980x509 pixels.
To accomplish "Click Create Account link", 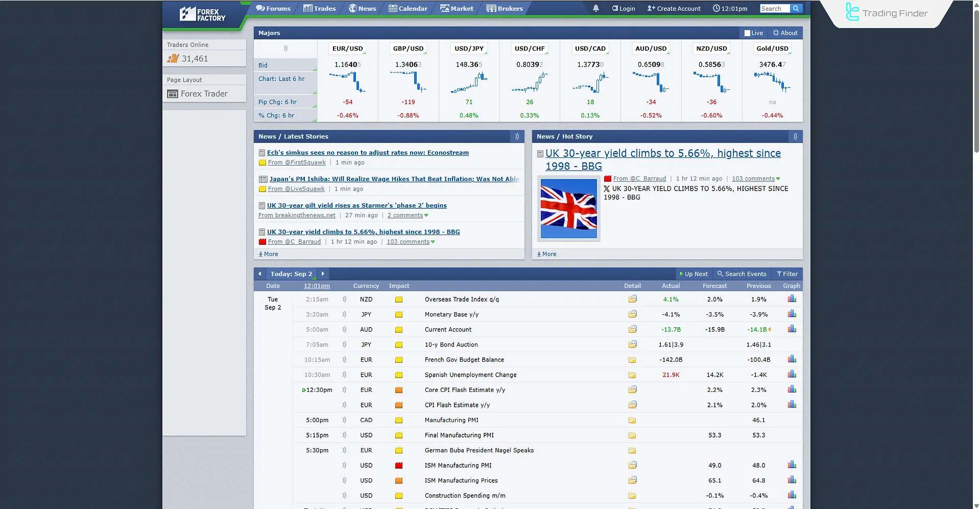I will [674, 8].
